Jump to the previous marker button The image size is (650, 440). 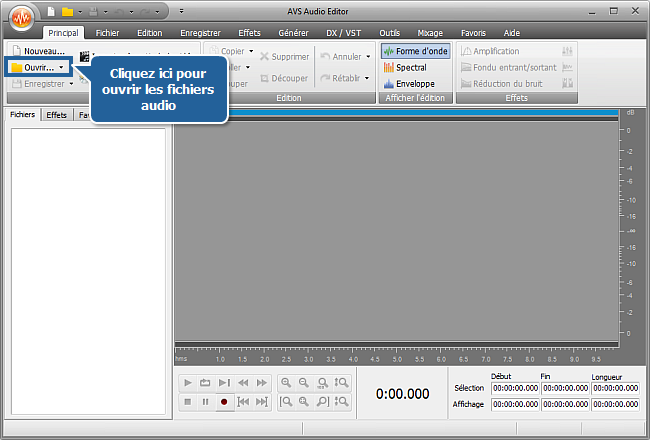point(243,401)
